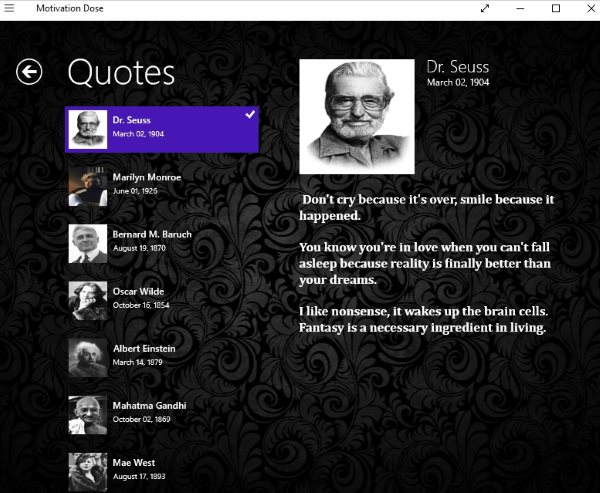Toggle full-screen expand arrows icon
The width and height of the screenshot is (600, 493).
(x=484, y=8)
